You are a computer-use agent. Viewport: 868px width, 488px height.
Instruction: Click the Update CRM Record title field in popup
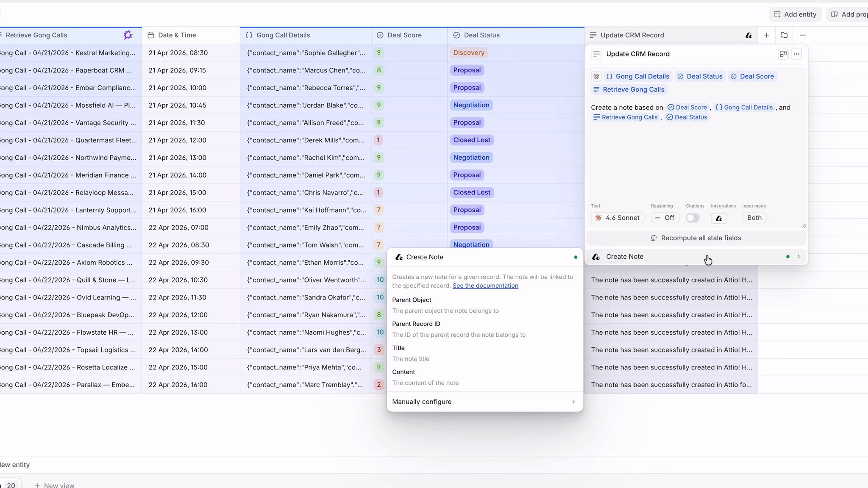click(638, 54)
